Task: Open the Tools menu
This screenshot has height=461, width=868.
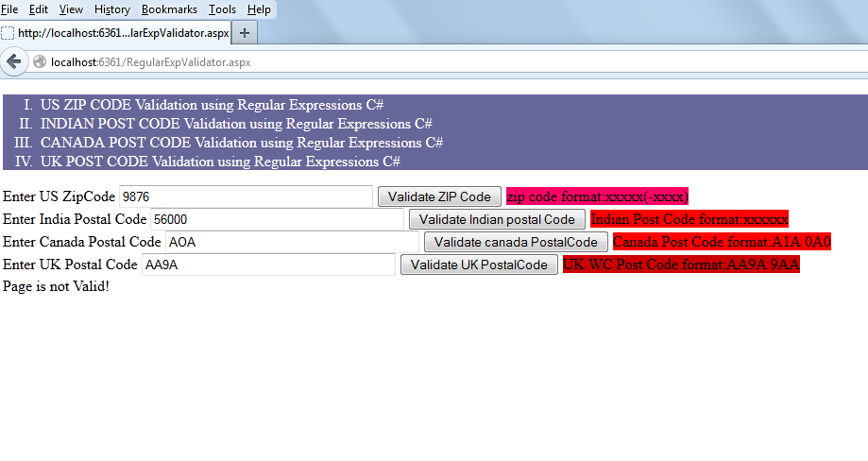Action: (222, 9)
